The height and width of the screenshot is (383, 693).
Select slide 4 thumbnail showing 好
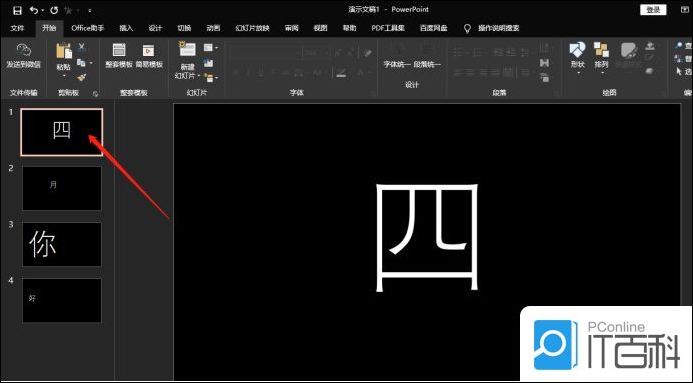coord(62,300)
